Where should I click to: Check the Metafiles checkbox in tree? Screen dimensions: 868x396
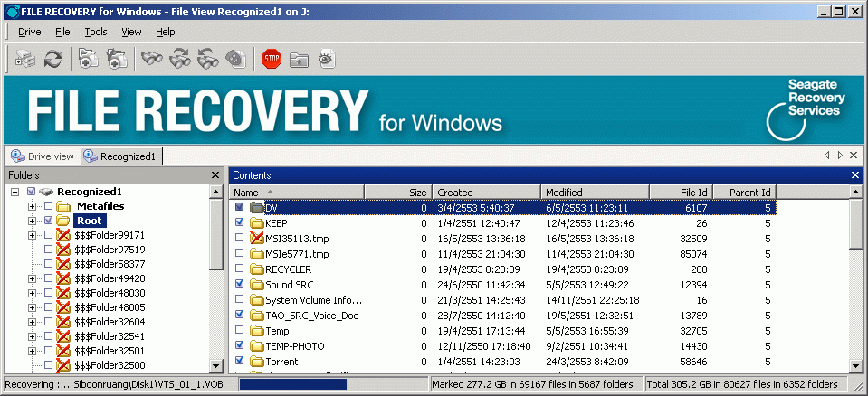49,206
